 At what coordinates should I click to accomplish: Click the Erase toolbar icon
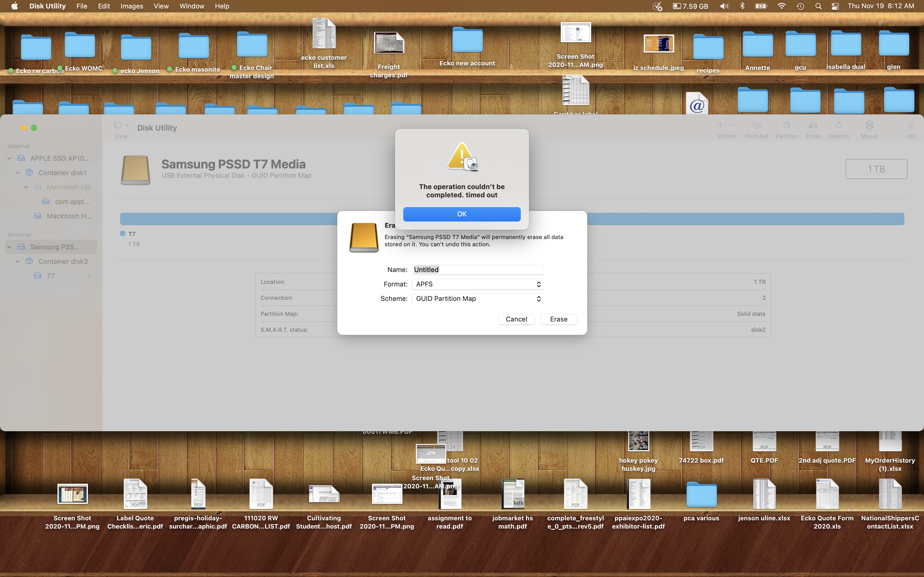coord(813,125)
